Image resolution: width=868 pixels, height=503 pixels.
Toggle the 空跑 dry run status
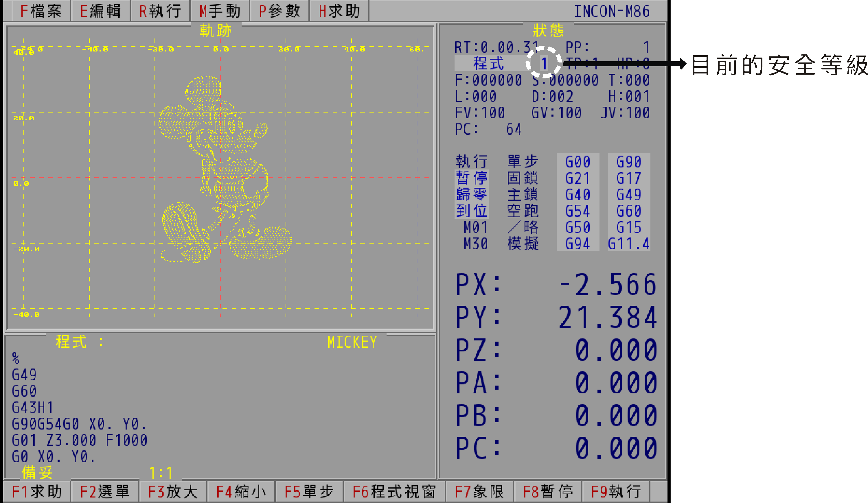[523, 211]
